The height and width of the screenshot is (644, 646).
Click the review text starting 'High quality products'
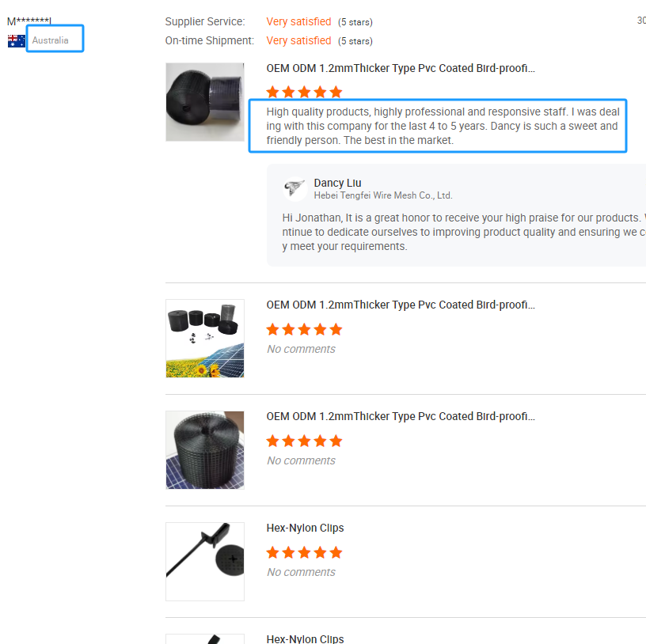[438, 126]
